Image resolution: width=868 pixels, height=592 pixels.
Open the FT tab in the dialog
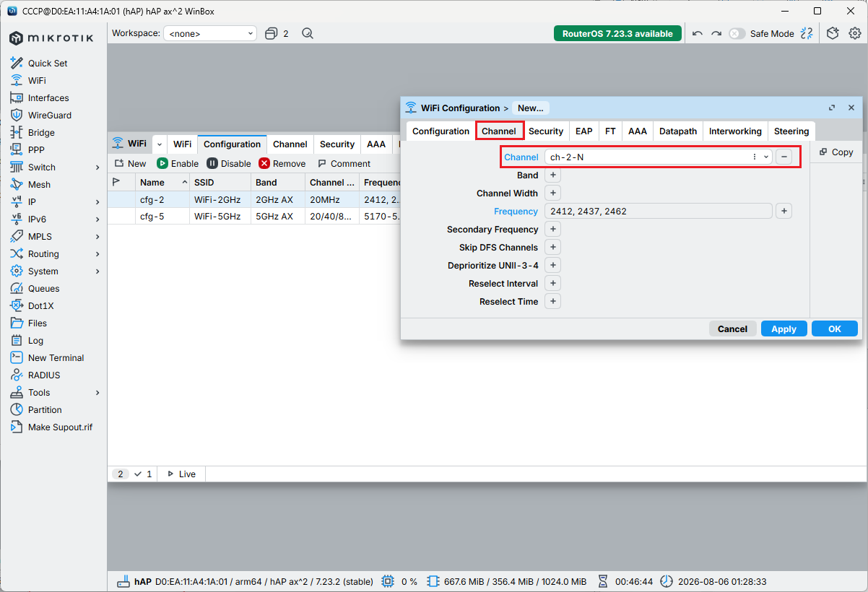tap(610, 131)
